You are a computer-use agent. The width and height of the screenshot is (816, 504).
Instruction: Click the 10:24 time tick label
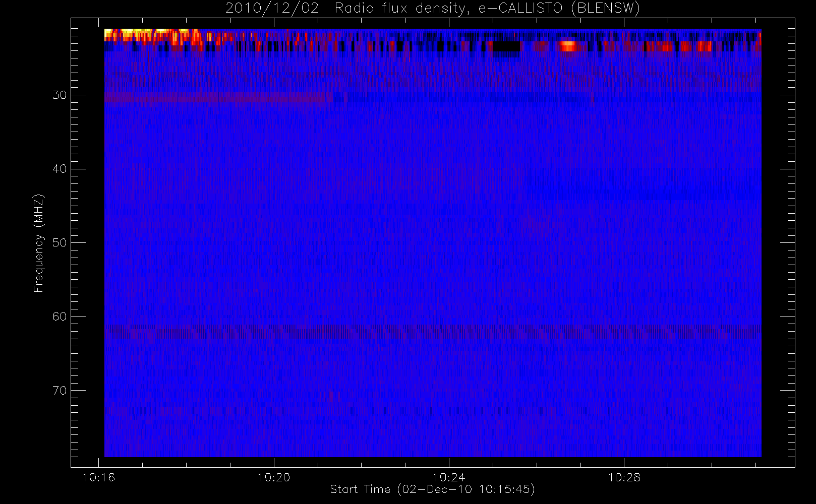449,477
